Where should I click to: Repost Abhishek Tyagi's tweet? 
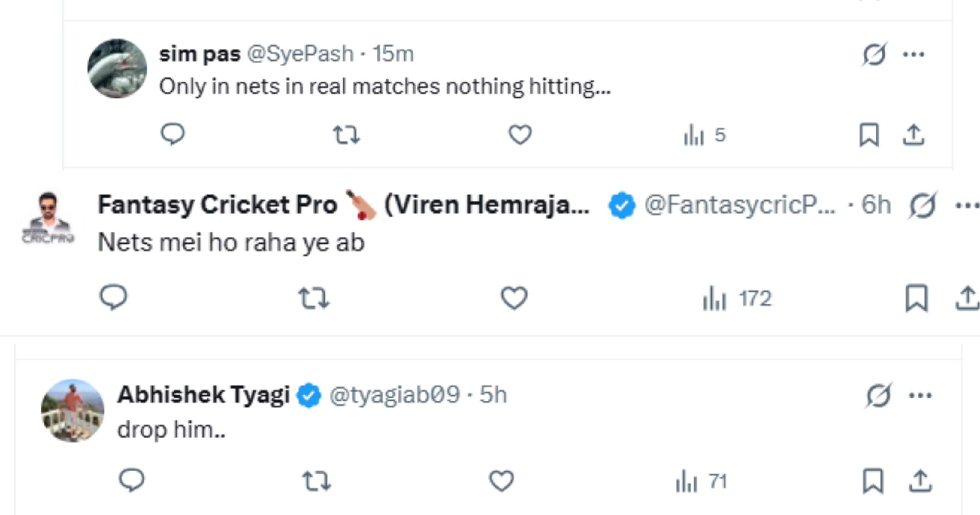316,481
